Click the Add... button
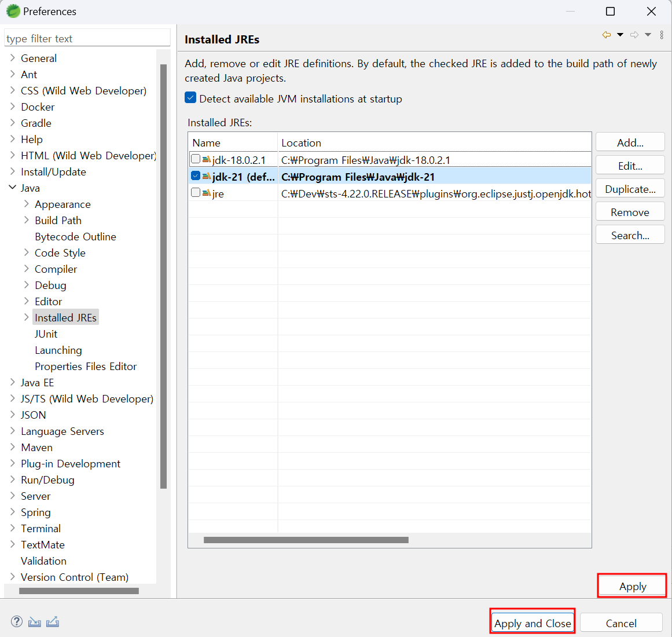This screenshot has height=637, width=672. [630, 142]
